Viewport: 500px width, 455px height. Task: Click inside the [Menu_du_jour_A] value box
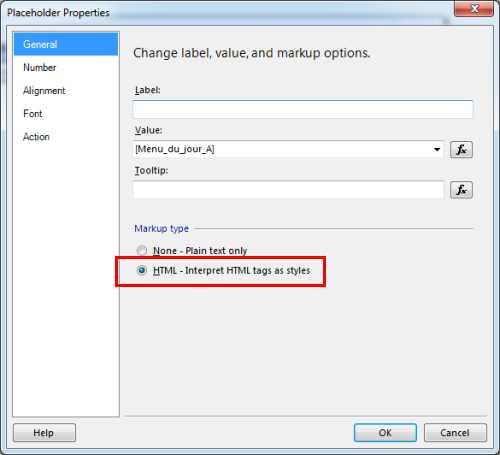click(282, 149)
